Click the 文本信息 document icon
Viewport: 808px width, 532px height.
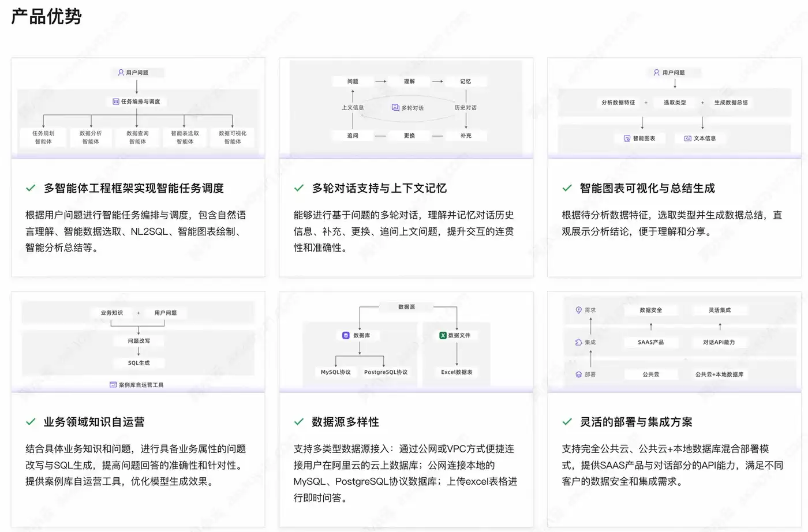[x=687, y=138]
